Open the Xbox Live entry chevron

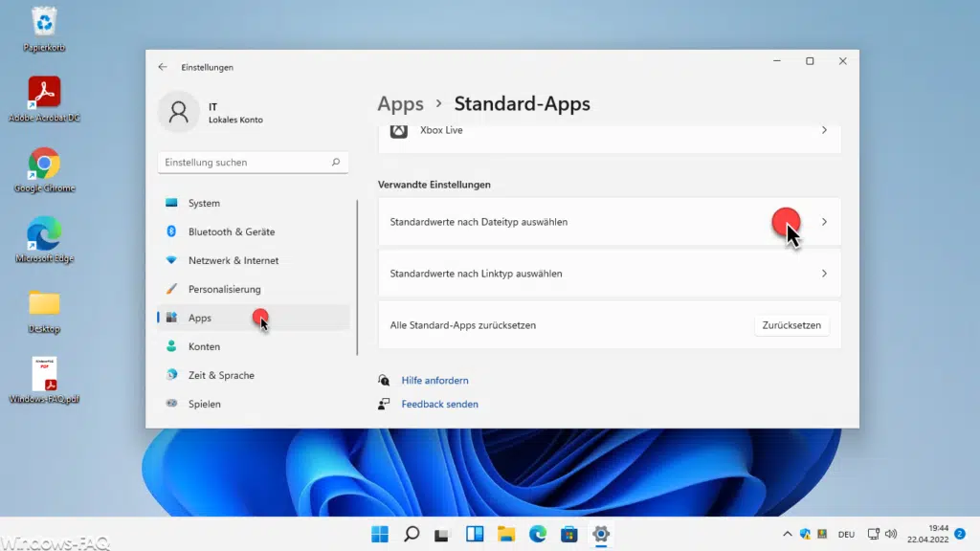pos(823,130)
